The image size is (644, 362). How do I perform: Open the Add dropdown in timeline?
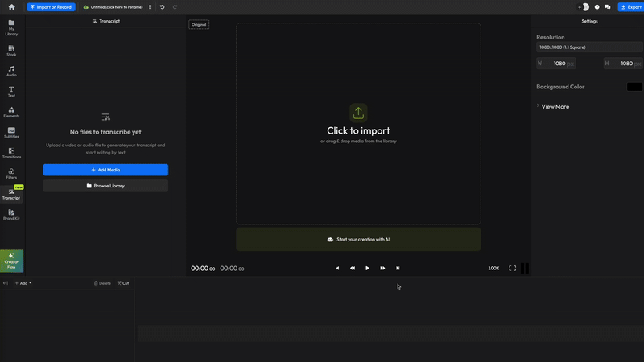pos(23,283)
